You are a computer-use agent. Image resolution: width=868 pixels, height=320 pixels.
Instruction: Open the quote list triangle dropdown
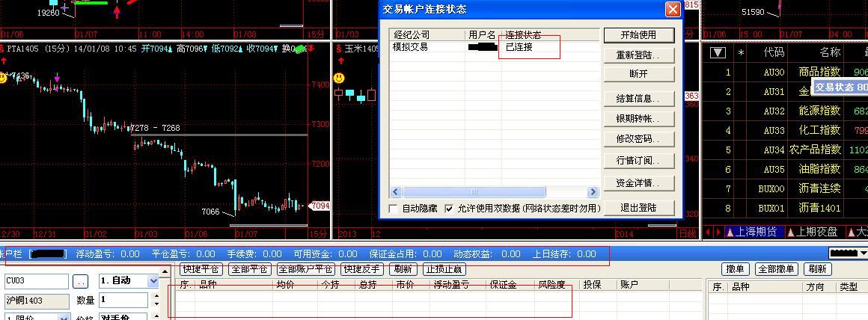[x=718, y=52]
